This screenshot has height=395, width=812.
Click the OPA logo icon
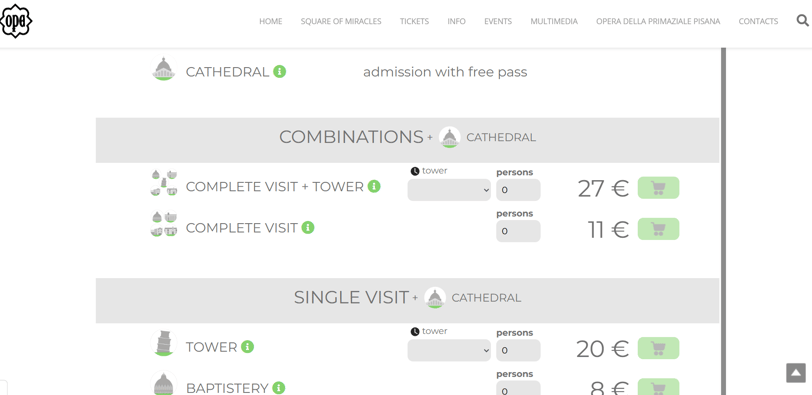[x=16, y=21]
